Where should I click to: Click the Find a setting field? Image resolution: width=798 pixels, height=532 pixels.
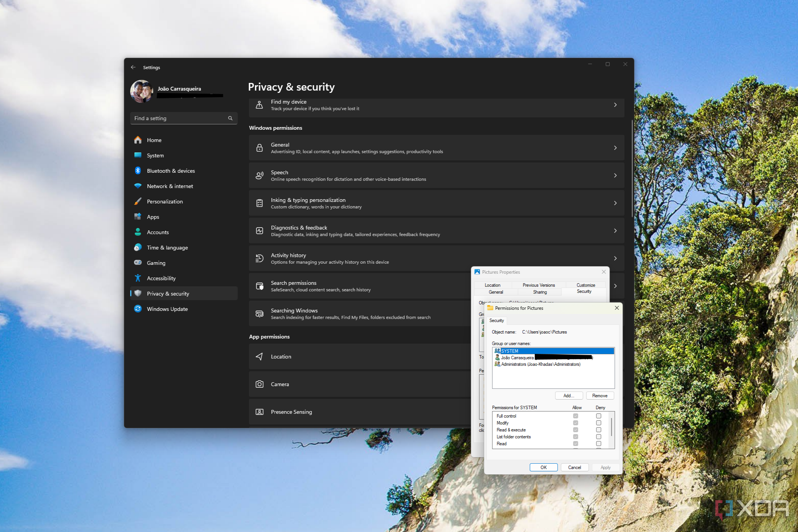pos(184,118)
